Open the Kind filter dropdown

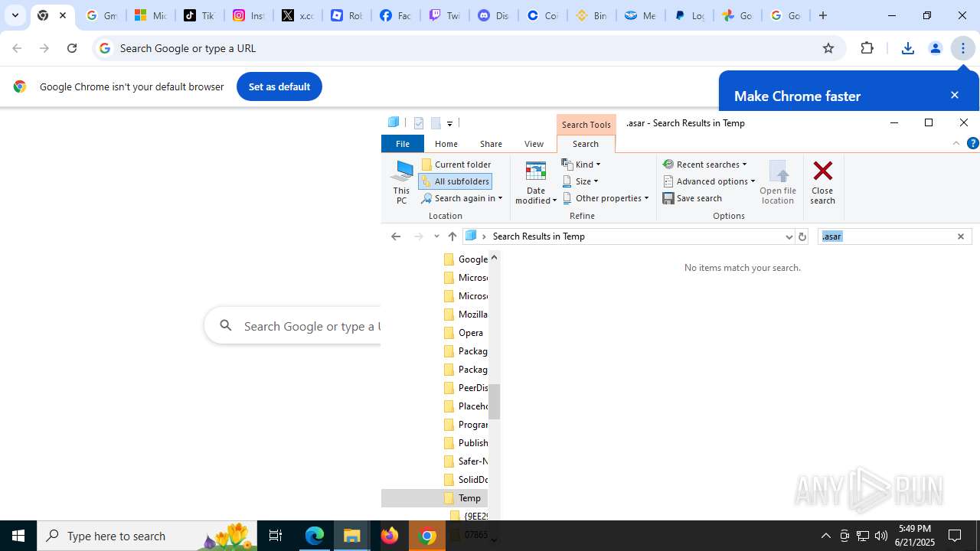pos(581,165)
